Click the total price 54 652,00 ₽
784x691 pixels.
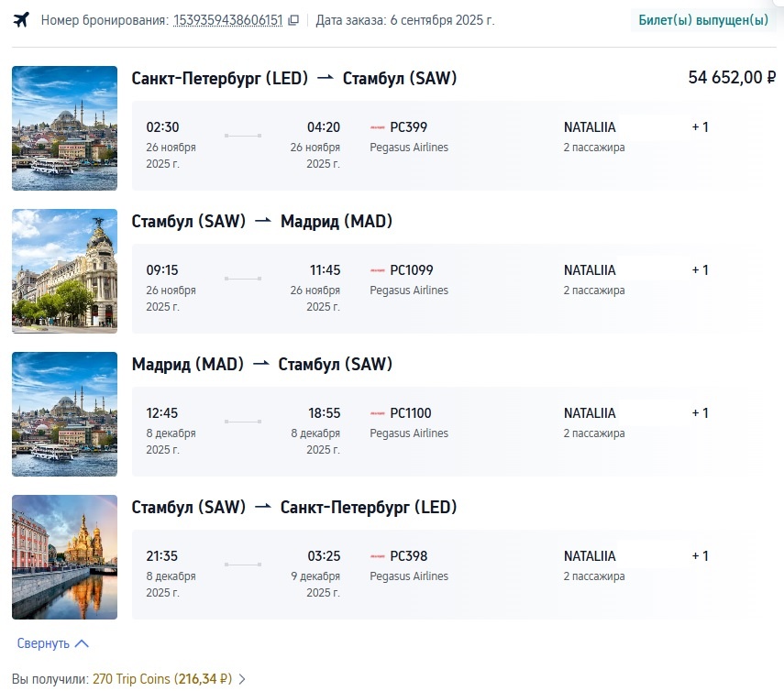click(x=732, y=78)
